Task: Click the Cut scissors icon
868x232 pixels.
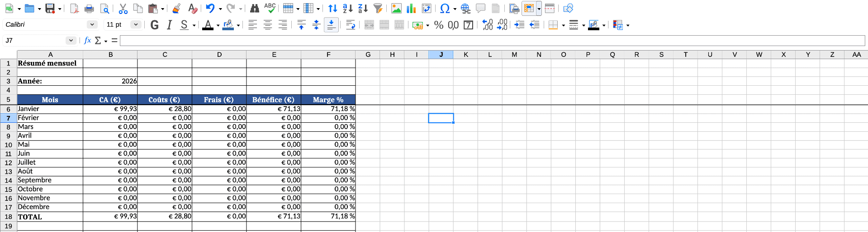Action: 123,8
